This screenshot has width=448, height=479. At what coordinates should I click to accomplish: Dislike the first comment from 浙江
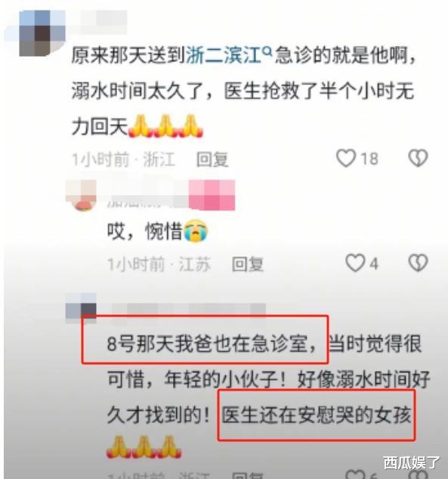click(418, 158)
